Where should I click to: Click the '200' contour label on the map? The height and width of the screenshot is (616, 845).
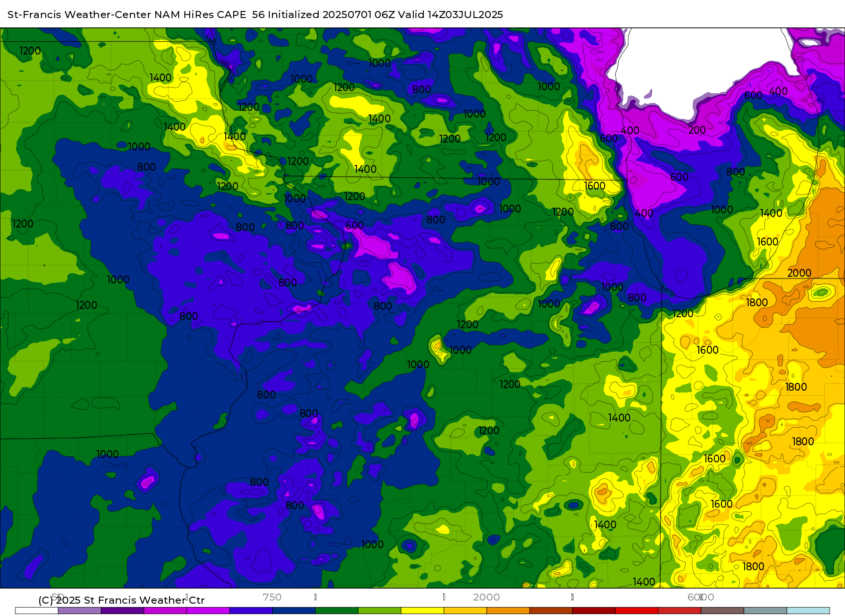(697, 130)
